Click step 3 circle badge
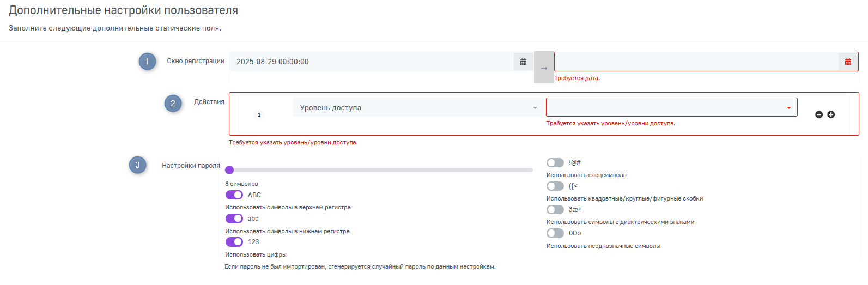The image size is (868, 285). 137,165
